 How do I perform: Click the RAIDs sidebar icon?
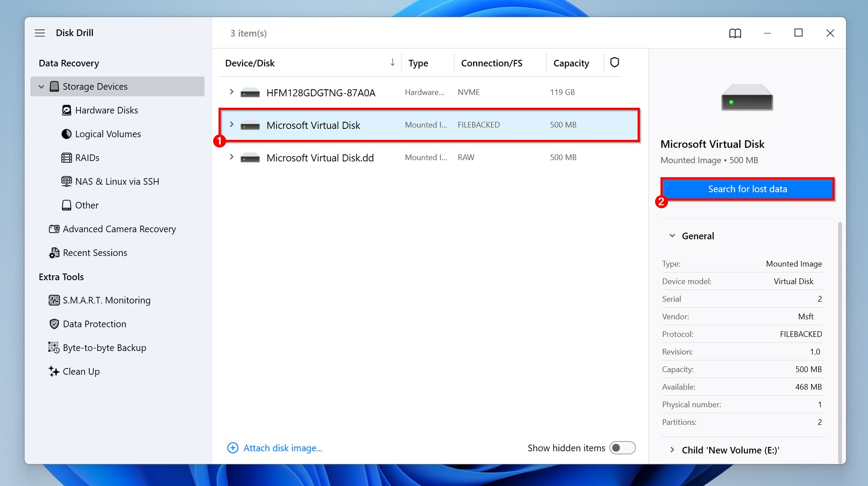[66, 157]
